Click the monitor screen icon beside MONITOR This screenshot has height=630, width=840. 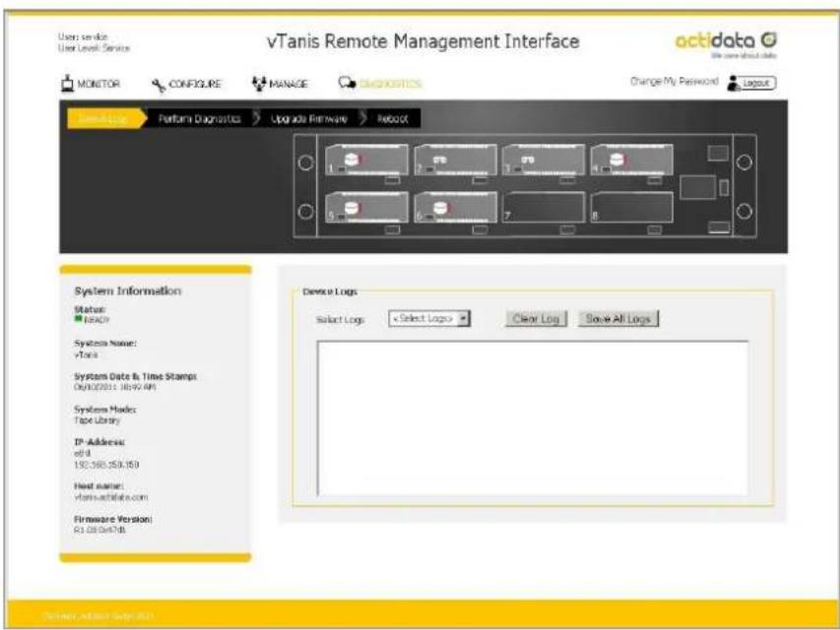[x=67, y=84]
